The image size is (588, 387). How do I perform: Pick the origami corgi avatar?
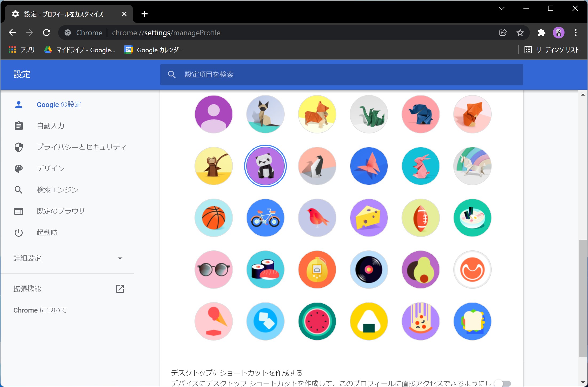317,114
